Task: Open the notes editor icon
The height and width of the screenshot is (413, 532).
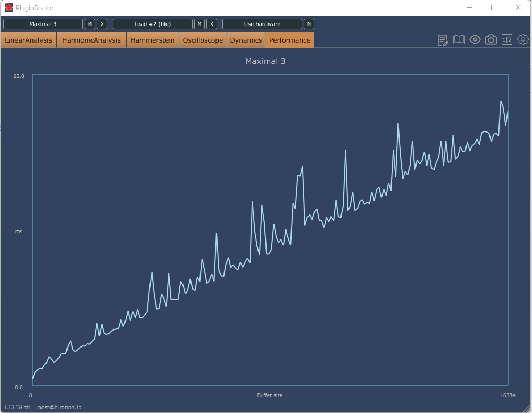Action: (443, 40)
